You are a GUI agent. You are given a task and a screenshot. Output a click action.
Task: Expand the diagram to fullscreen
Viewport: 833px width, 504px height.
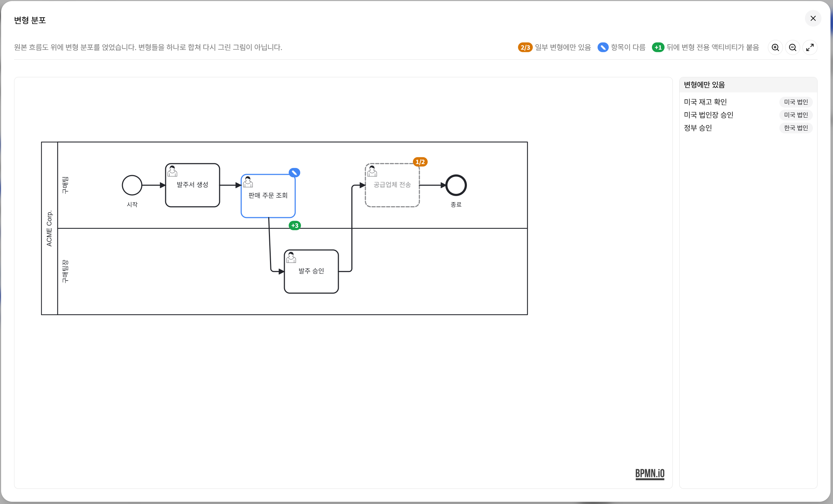click(810, 47)
